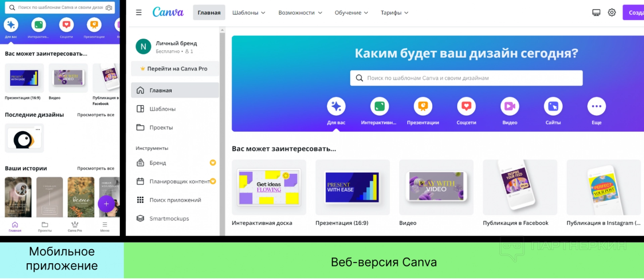Viewport: 644px width, 280px height.
Task: Open the desktop app download monitor icon
Action: coord(596,13)
